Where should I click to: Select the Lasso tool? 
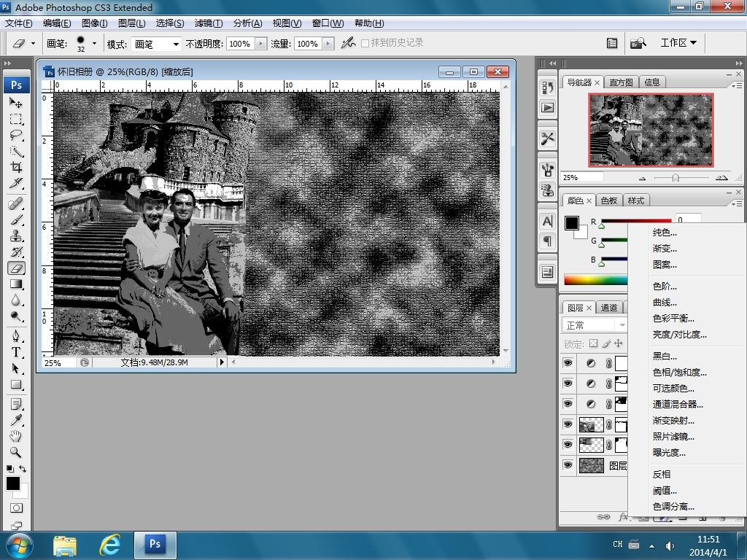pos(15,135)
